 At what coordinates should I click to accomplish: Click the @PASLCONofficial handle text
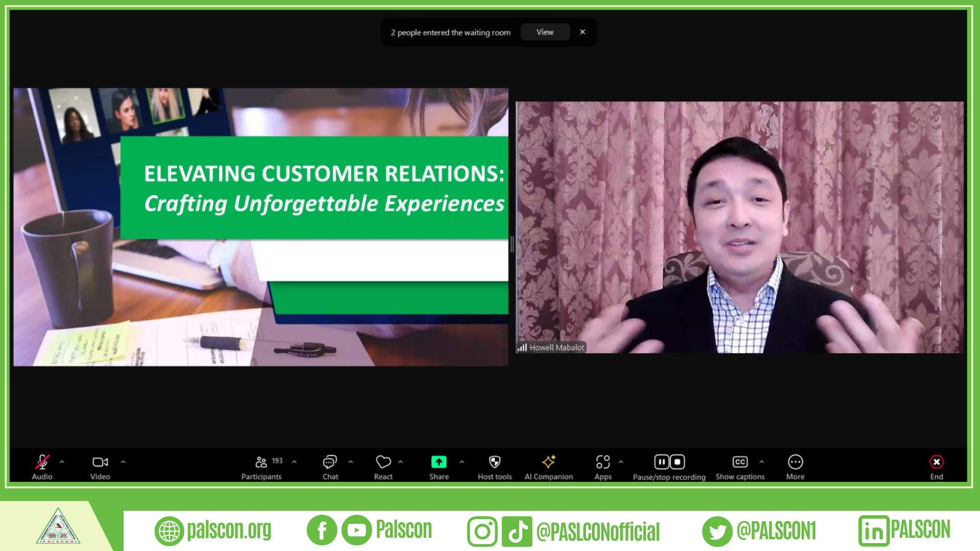(598, 532)
